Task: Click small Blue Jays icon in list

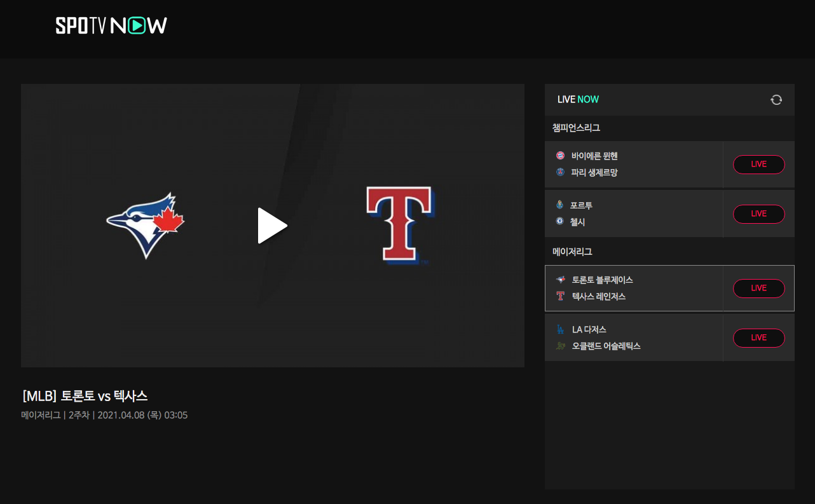Action: tap(560, 280)
